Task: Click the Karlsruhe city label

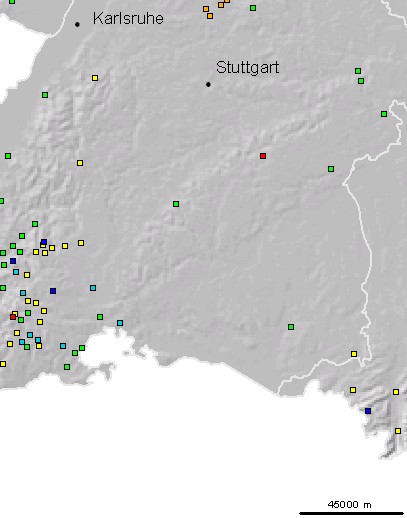Action: point(128,18)
